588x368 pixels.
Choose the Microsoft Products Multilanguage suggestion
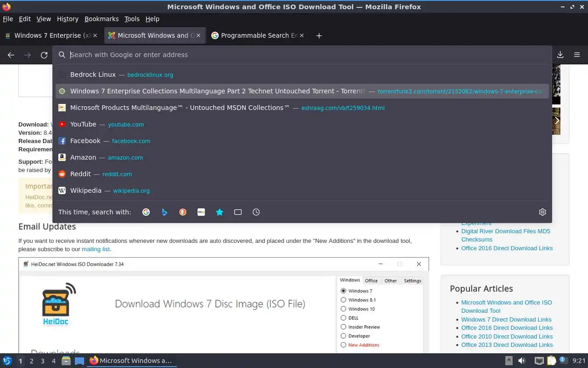coord(302,108)
